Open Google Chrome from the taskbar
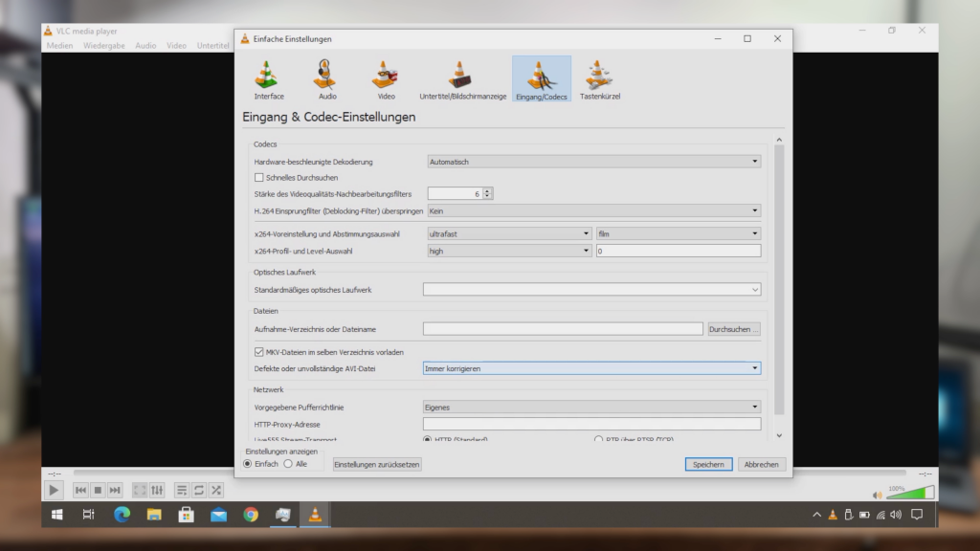Image resolution: width=980 pixels, height=551 pixels. pyautogui.click(x=251, y=515)
